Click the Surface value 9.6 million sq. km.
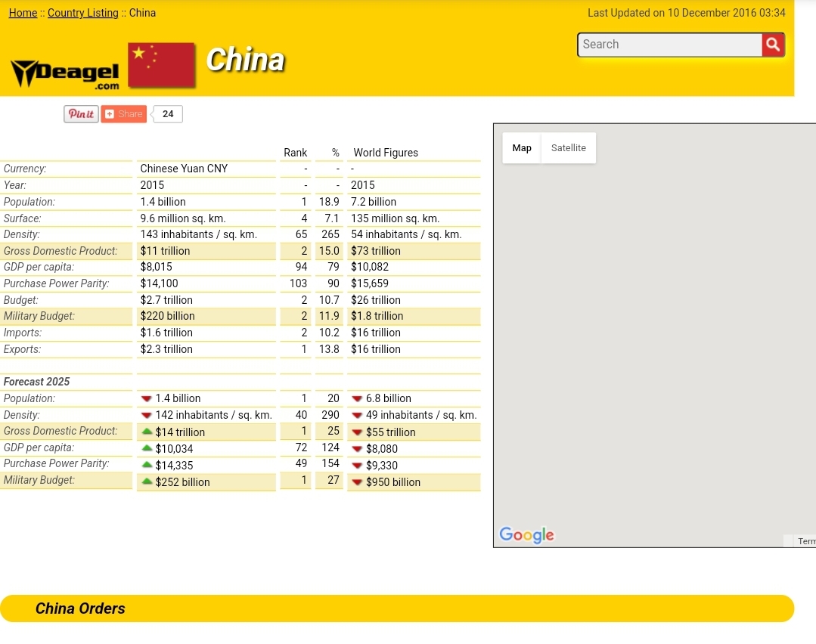This screenshot has height=644, width=816. pos(183,218)
